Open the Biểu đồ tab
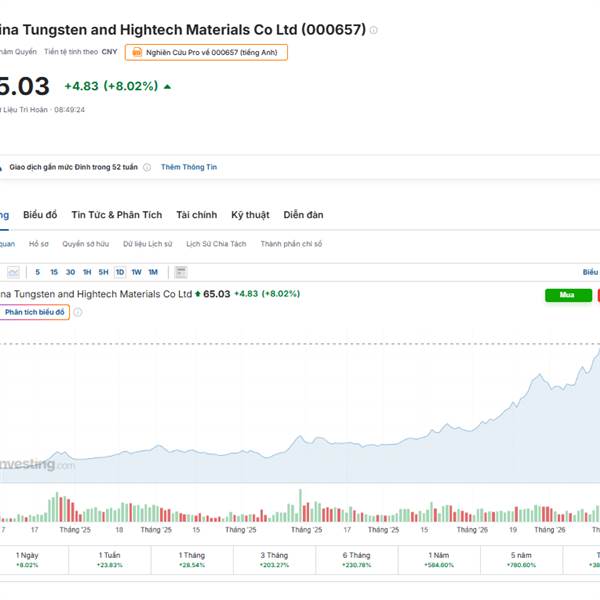The image size is (600, 600). [40, 215]
